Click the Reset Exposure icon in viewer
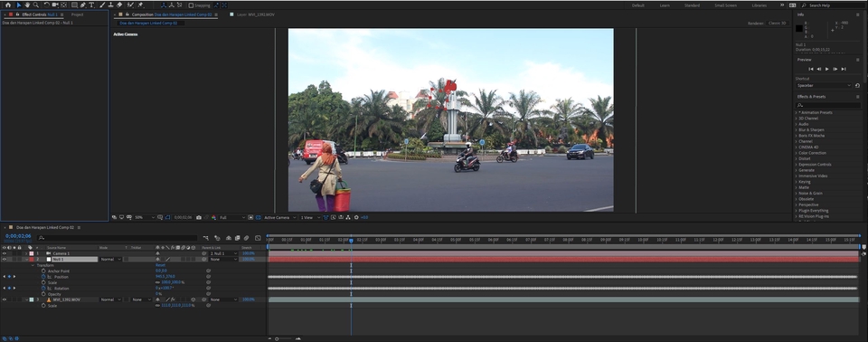The height and width of the screenshot is (342, 868). 356,217
